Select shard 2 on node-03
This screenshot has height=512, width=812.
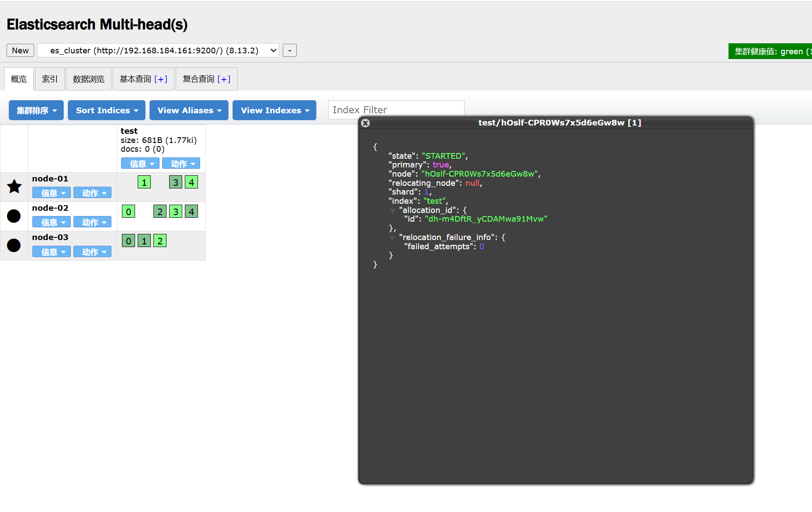pos(160,241)
